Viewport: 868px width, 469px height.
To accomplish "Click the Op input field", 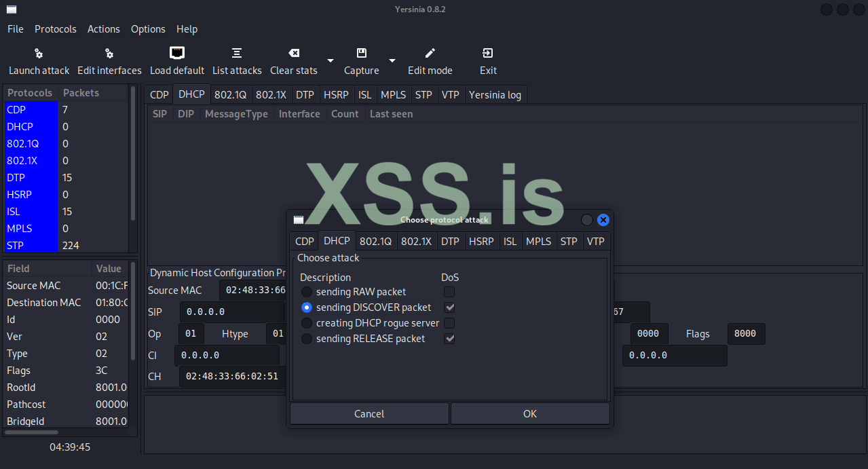I will click(191, 334).
